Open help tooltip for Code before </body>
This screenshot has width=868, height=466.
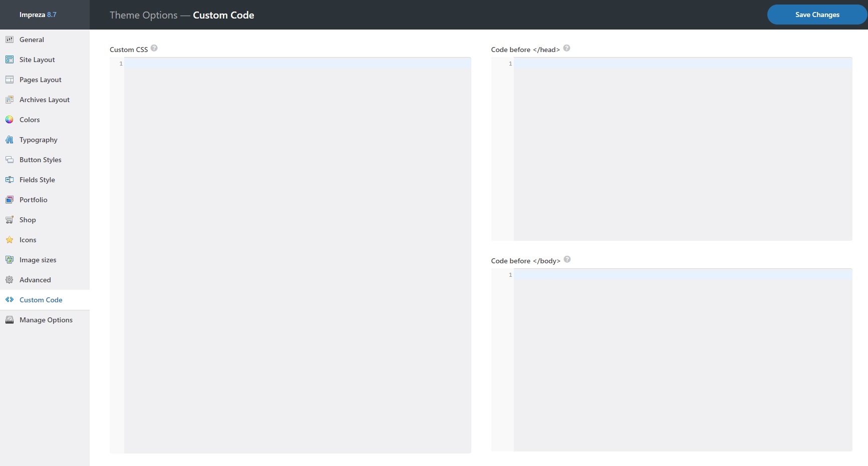coord(567,259)
